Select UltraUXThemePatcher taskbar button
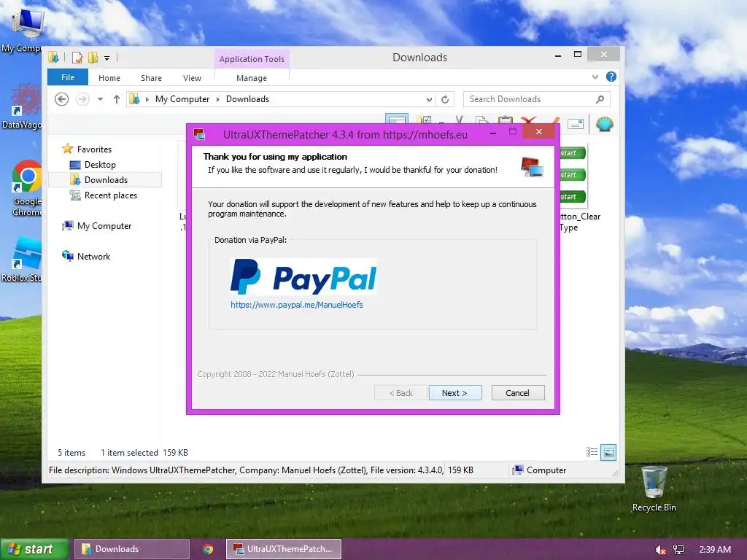 (284, 549)
